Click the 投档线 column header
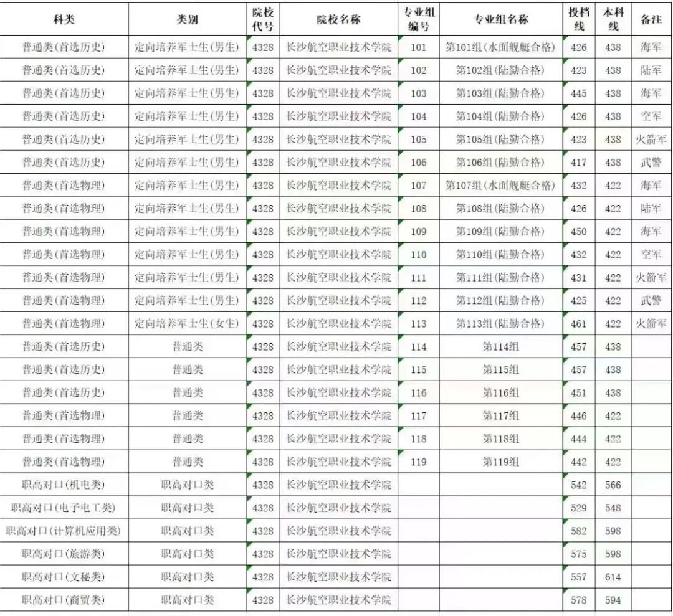673x616 pixels. (577, 17)
